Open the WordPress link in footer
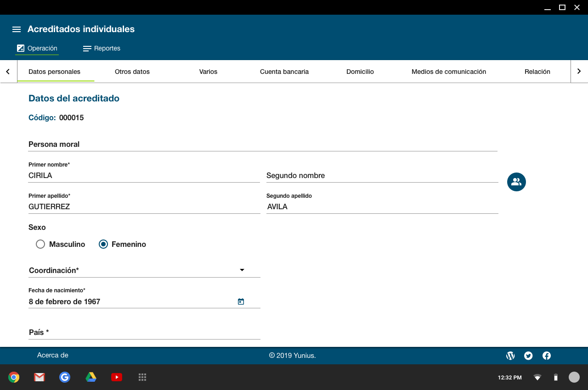The height and width of the screenshot is (390, 588). point(510,356)
